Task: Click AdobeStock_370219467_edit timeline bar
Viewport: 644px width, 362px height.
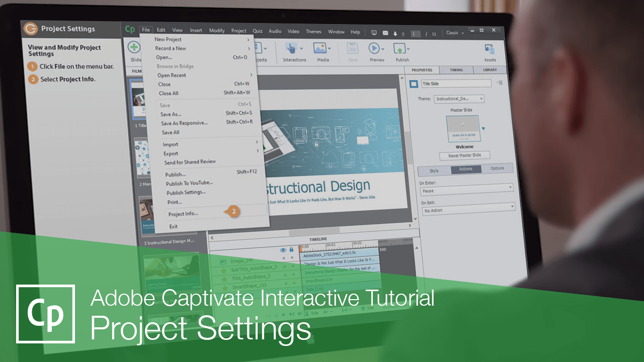Action: pos(340,256)
